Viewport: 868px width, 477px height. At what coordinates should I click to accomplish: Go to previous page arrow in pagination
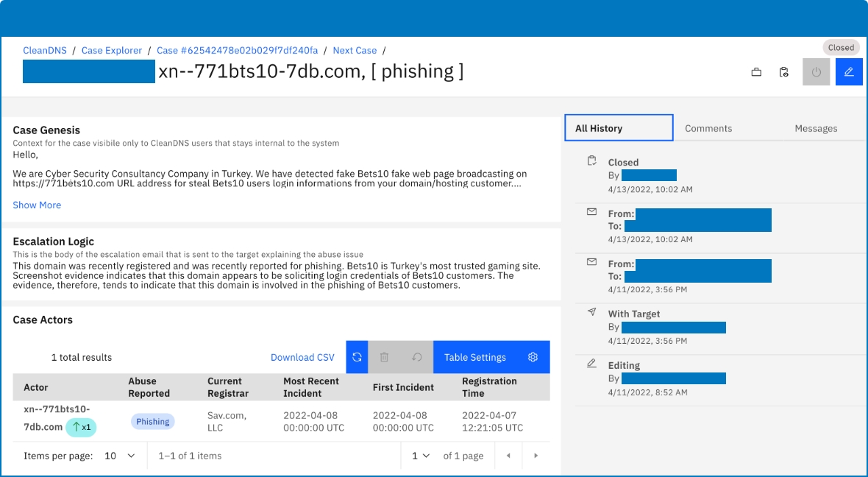[x=508, y=456]
